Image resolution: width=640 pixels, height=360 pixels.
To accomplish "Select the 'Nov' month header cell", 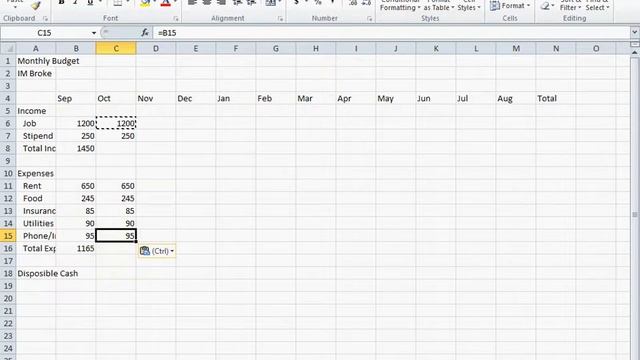I will pos(156,98).
